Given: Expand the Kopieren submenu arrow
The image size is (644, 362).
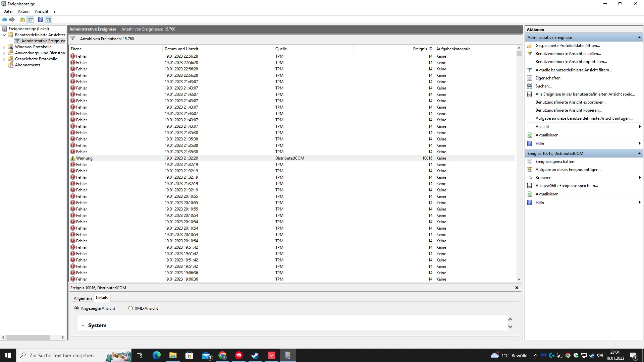Looking at the screenshot, I should pyautogui.click(x=639, y=178).
